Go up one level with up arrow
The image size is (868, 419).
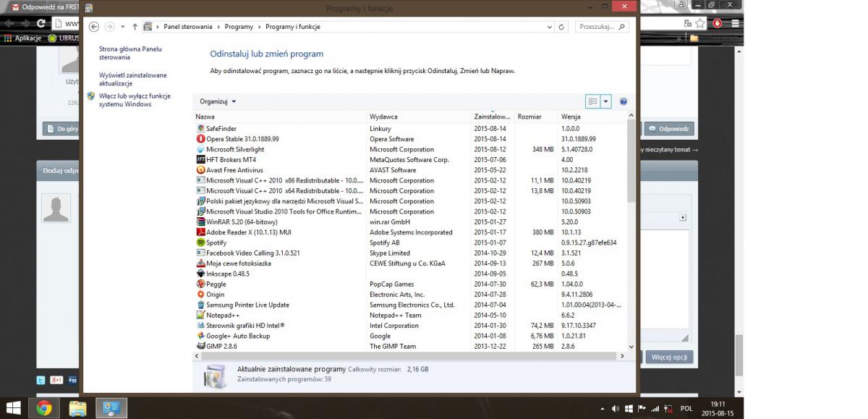tap(135, 27)
